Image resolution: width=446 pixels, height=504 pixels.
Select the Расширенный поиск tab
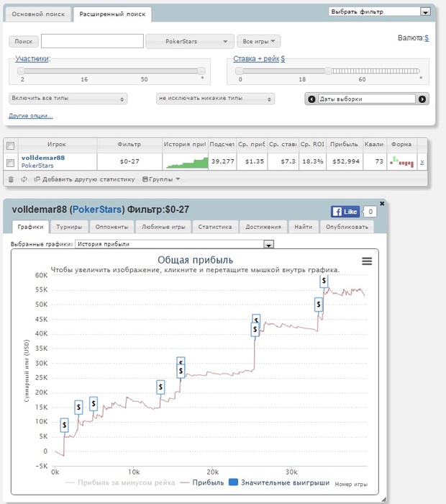click(112, 14)
